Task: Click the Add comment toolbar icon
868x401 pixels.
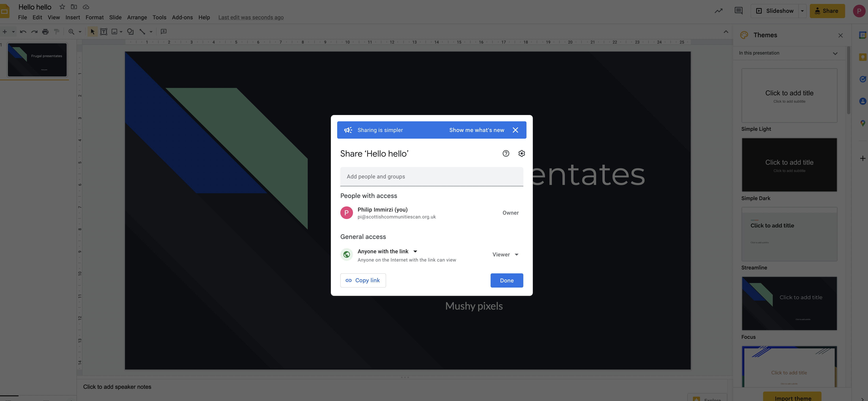Action: pos(164,32)
